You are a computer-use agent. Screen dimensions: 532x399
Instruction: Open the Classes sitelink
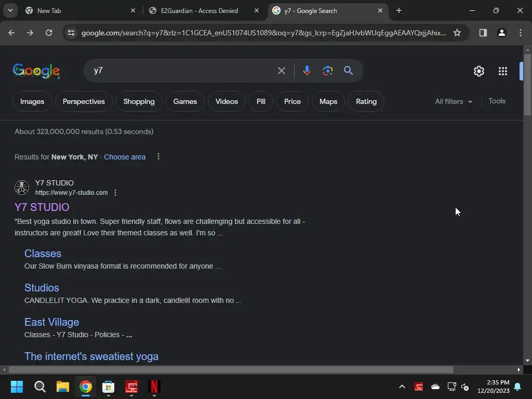pos(43,254)
